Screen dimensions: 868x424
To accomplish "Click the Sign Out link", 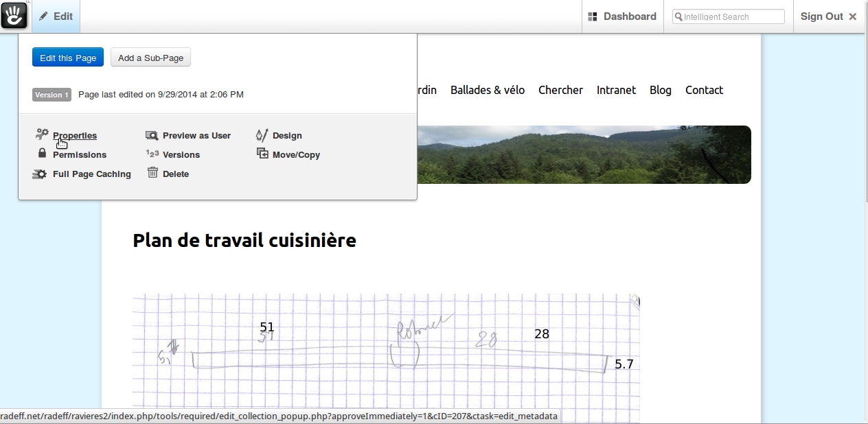I will [829, 16].
